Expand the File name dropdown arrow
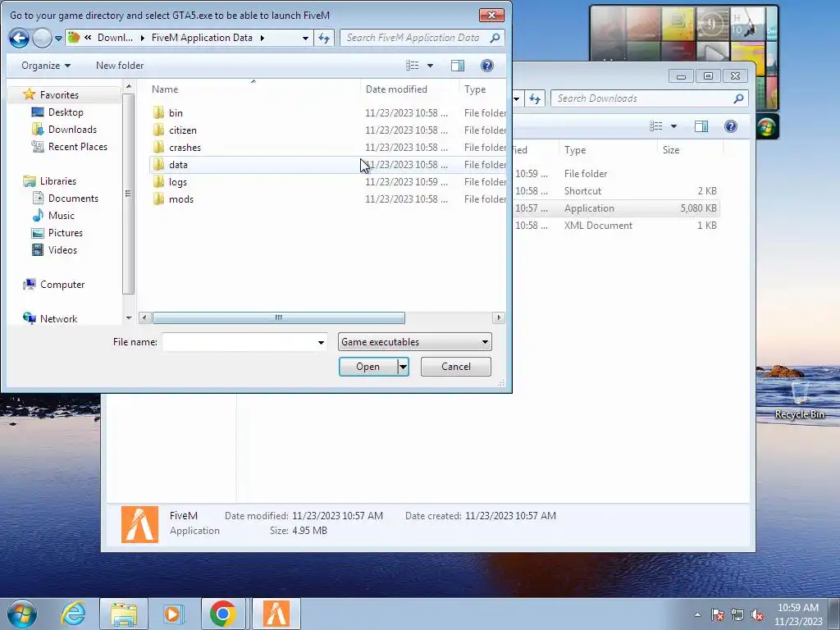This screenshot has width=840, height=630. point(321,342)
